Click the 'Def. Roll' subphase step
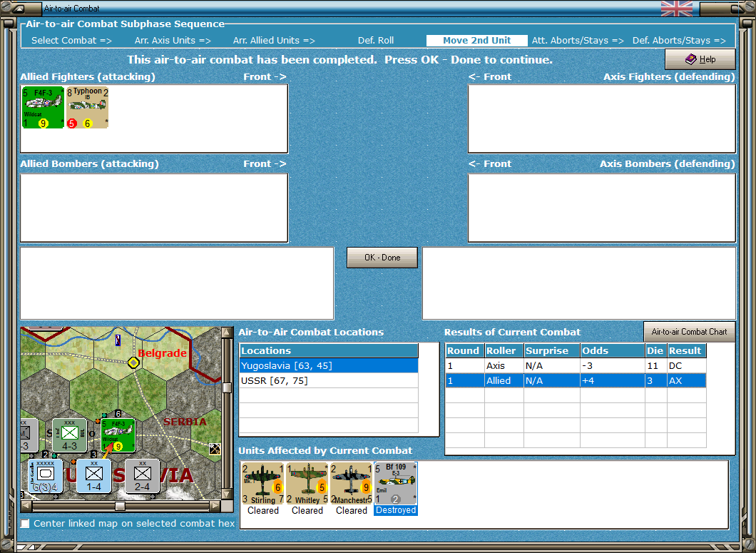The width and height of the screenshot is (756, 553). (376, 41)
